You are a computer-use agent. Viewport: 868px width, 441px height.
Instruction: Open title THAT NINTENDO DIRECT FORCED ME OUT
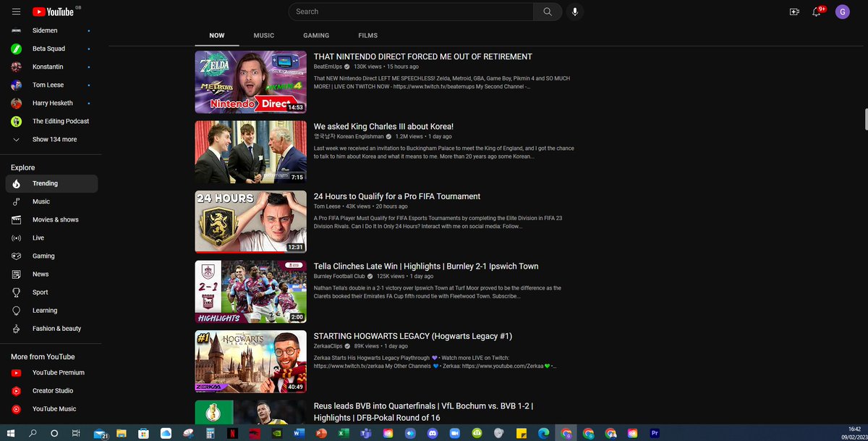423,56
